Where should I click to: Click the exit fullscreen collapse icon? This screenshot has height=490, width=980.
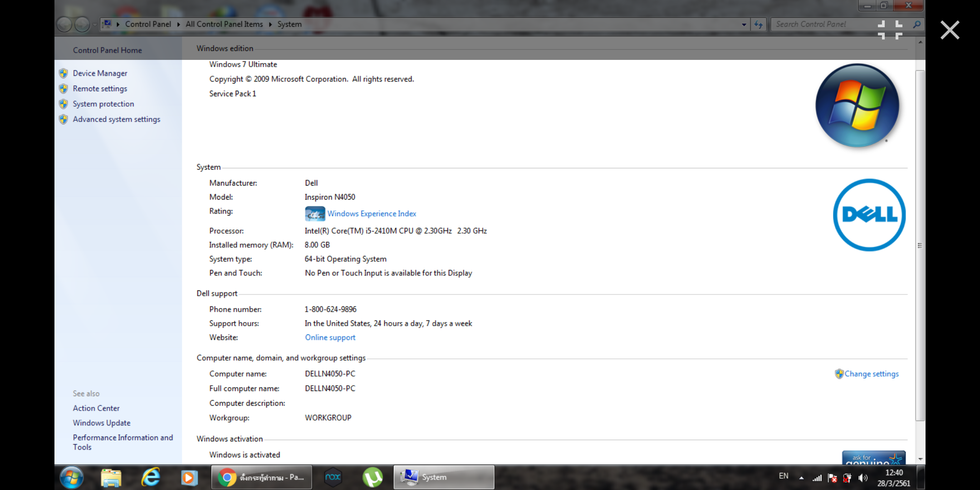click(x=890, y=30)
